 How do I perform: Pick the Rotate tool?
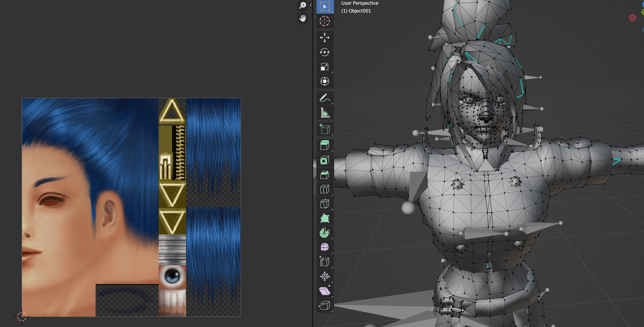pos(325,52)
